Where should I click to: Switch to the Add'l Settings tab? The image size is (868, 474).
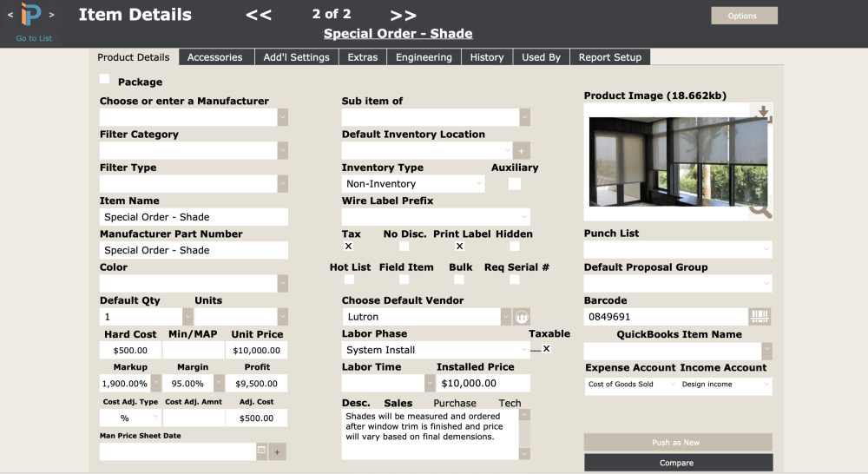(296, 57)
